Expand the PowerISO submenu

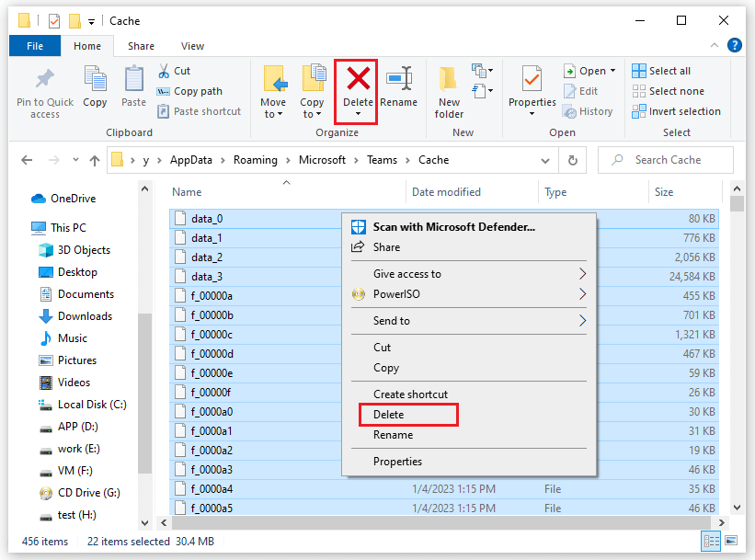click(468, 293)
